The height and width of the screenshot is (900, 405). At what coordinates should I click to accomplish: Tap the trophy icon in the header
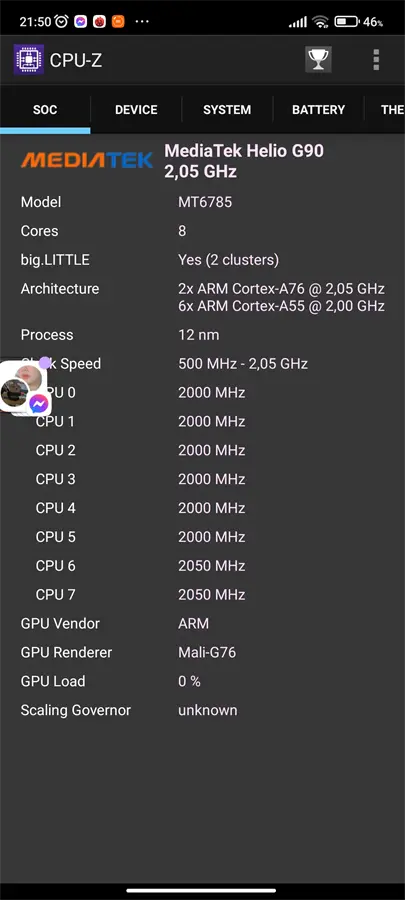point(318,60)
